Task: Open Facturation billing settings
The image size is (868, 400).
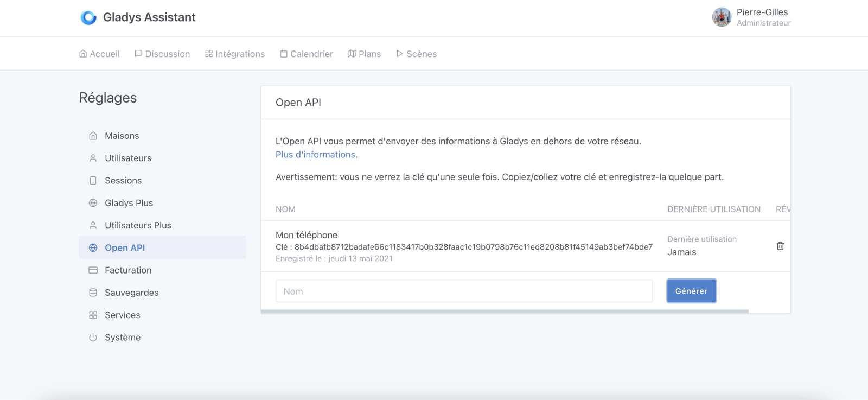Action: (128, 270)
